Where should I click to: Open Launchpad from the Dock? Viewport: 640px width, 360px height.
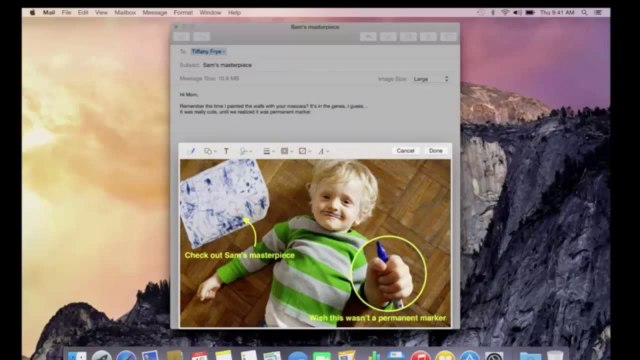pos(102,356)
